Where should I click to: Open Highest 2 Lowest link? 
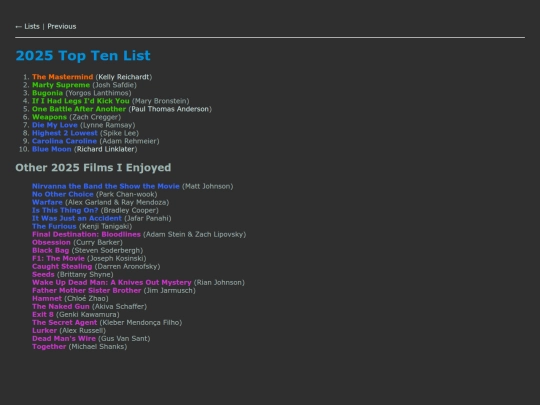(x=65, y=133)
